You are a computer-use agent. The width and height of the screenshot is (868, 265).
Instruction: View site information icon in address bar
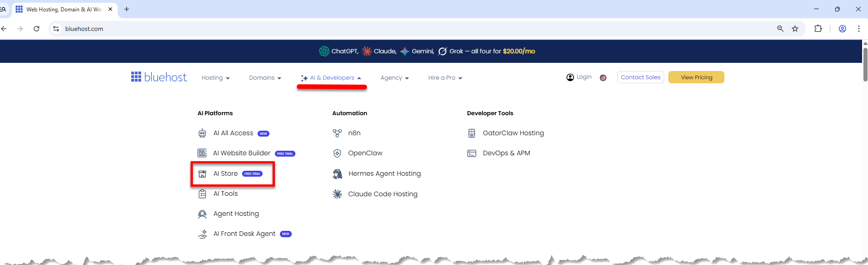click(56, 29)
